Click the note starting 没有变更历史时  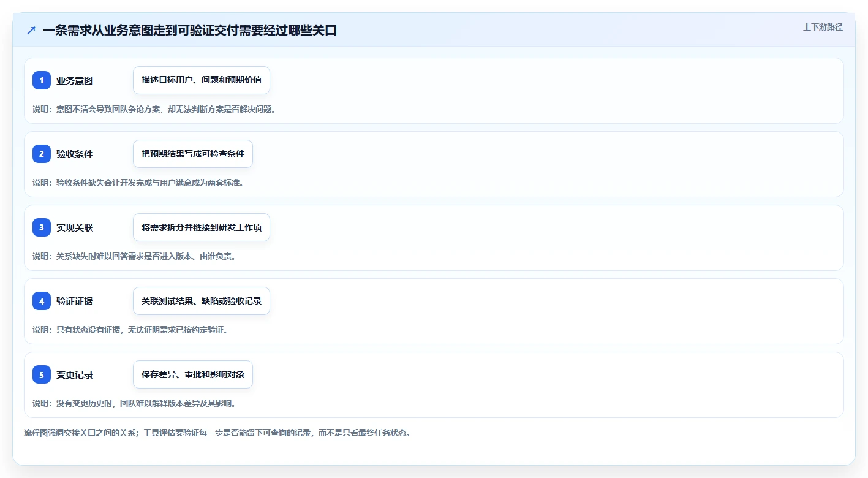[134, 403]
